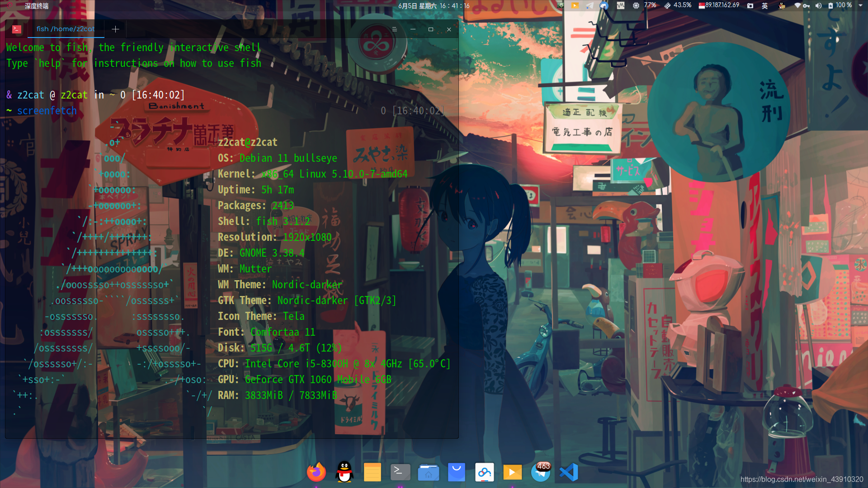868x488 pixels.
Task: Open the Deepin Terminal dock icon
Action: [400, 472]
